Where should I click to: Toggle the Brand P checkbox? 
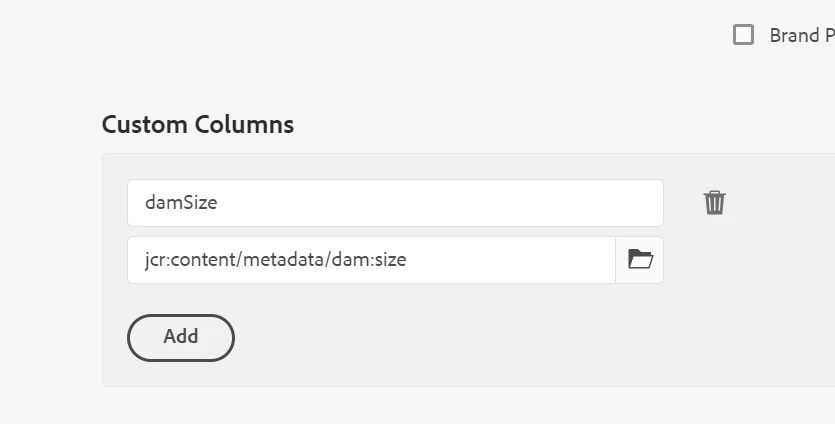point(743,35)
